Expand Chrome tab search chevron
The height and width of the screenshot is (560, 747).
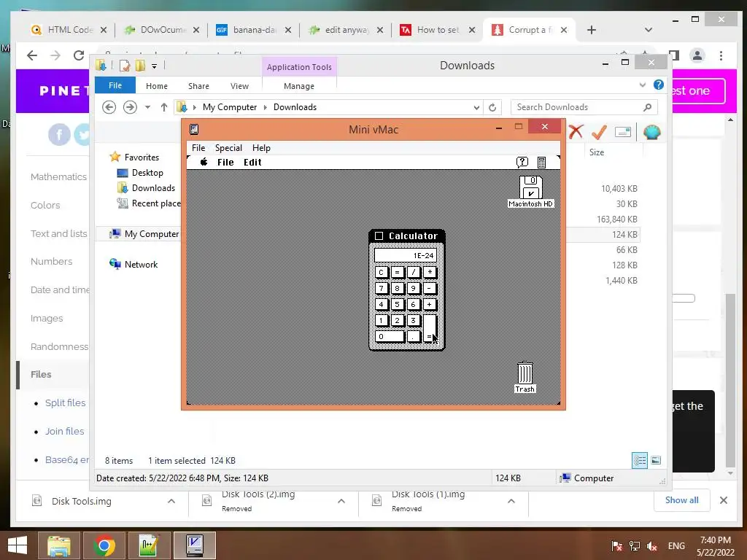pyautogui.click(x=648, y=29)
